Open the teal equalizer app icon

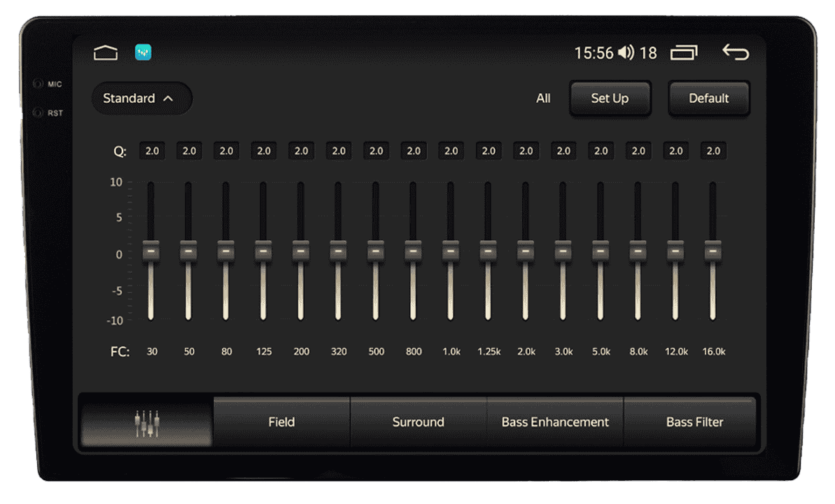(x=143, y=52)
